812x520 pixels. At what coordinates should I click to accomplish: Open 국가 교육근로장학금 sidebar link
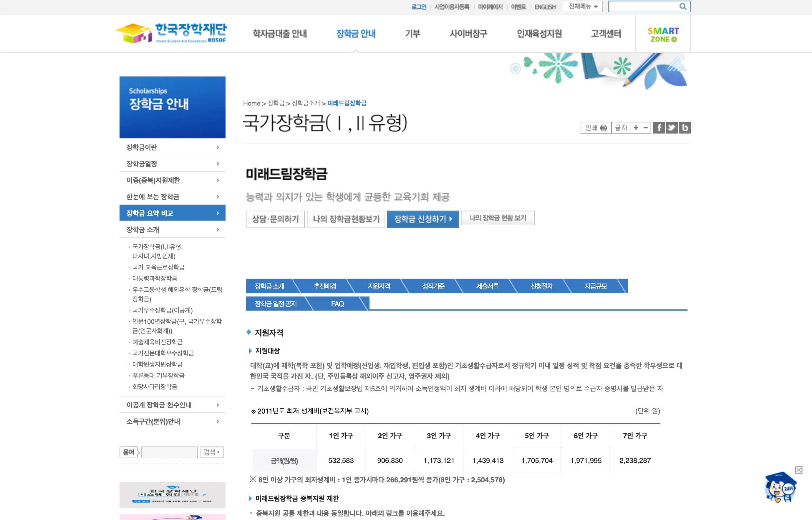pos(158,267)
